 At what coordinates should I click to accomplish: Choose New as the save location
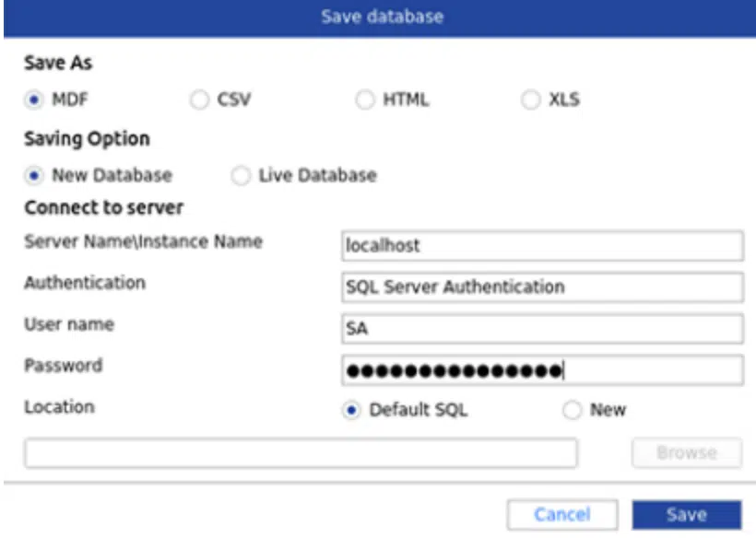click(x=571, y=410)
